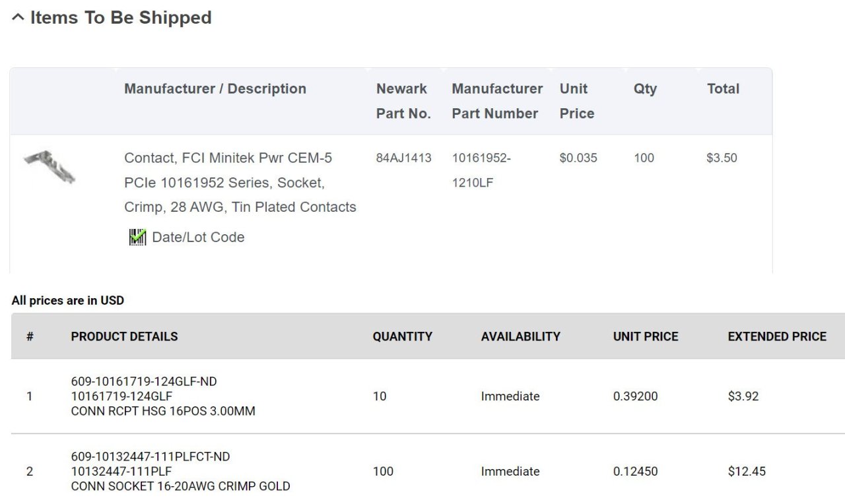Click the Date/Lot Code barcode icon
The image size is (845, 504).
click(x=137, y=237)
